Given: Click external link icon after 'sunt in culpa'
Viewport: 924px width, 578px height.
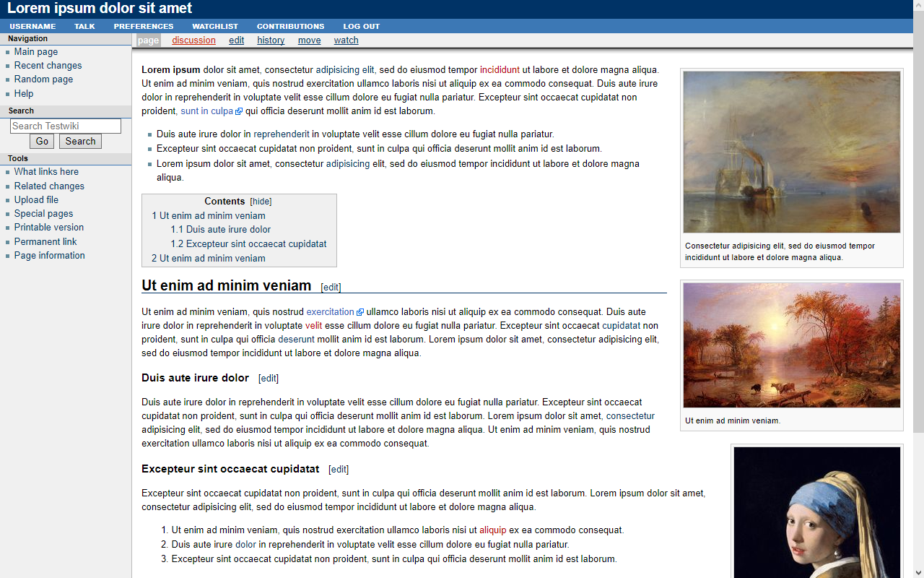Looking at the screenshot, I should [x=239, y=112].
